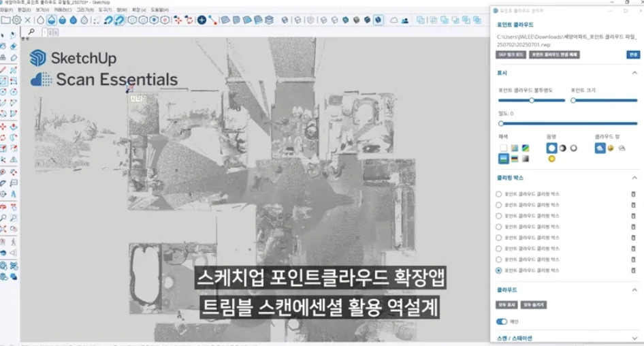Viewport: 644px width, 346px height.
Task: Click the blue 변경 button
Action: click(x=633, y=54)
